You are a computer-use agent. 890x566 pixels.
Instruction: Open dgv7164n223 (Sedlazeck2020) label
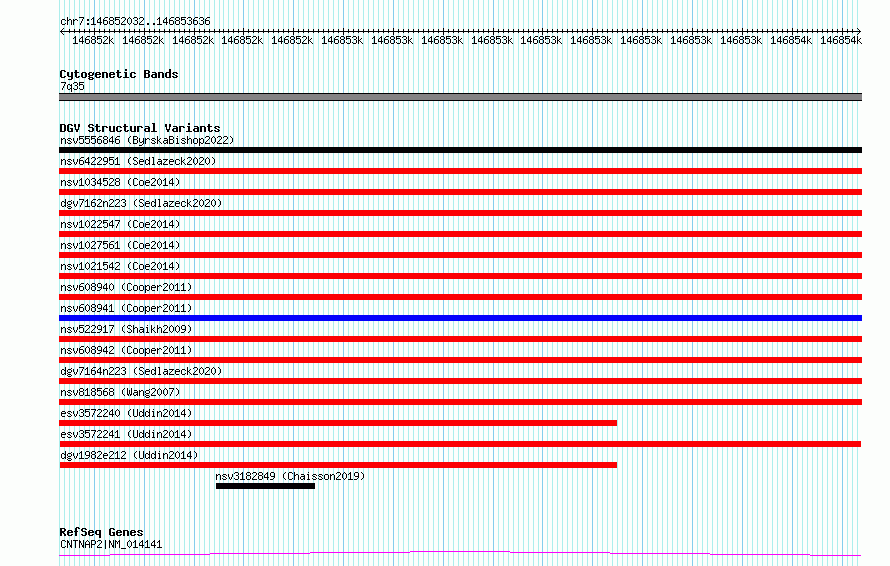pos(141,371)
